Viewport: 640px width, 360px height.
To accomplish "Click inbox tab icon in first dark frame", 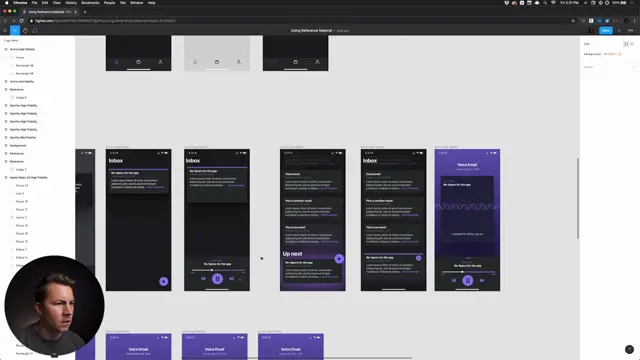I will click(x=116, y=62).
